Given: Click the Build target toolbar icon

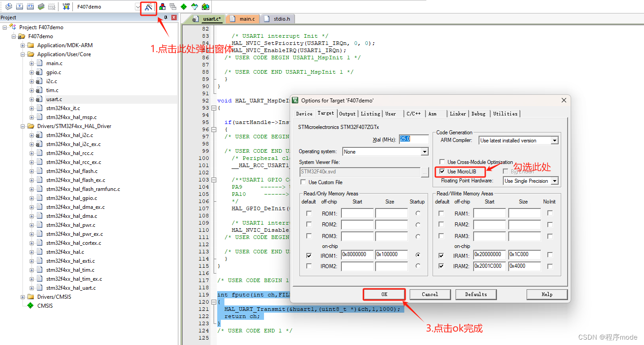Looking at the screenshot, I should tap(20, 7).
